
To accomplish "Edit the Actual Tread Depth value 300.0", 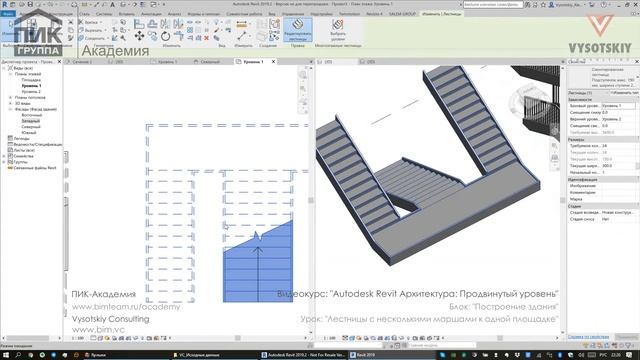I will pyautogui.click(x=618, y=166).
